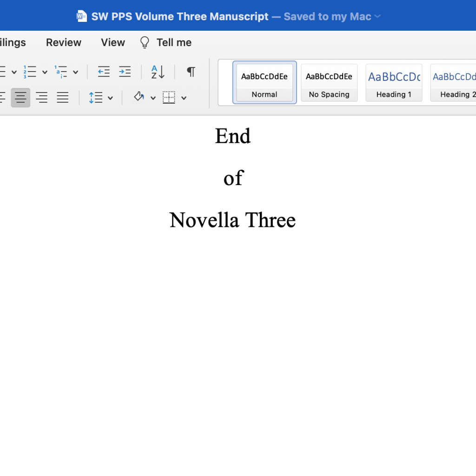Enable center alignment for the paragraph
The height and width of the screenshot is (476, 476).
coord(20,98)
